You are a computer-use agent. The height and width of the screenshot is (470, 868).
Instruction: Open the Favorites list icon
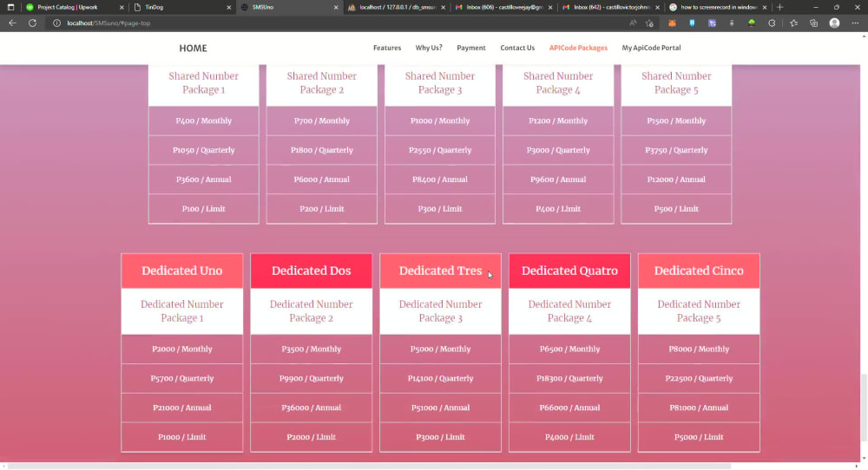click(x=794, y=23)
